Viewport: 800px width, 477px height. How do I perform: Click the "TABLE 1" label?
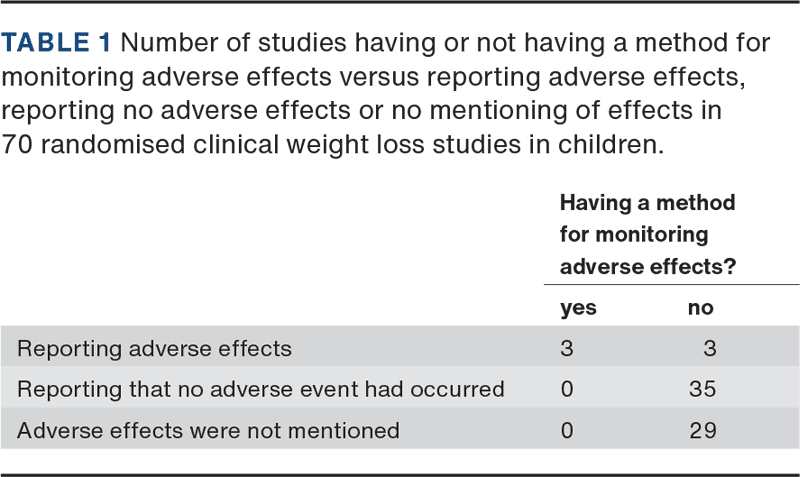click(x=61, y=44)
